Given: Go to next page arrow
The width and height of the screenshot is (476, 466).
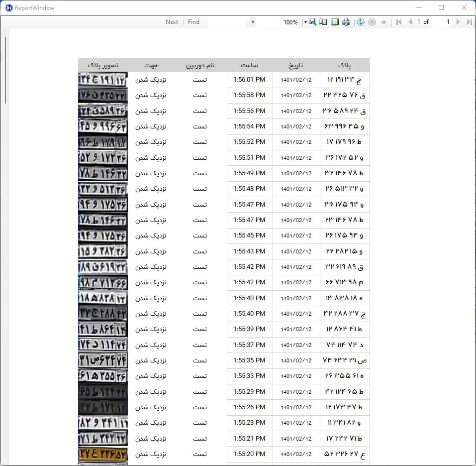Looking at the screenshot, I should click(458, 22).
